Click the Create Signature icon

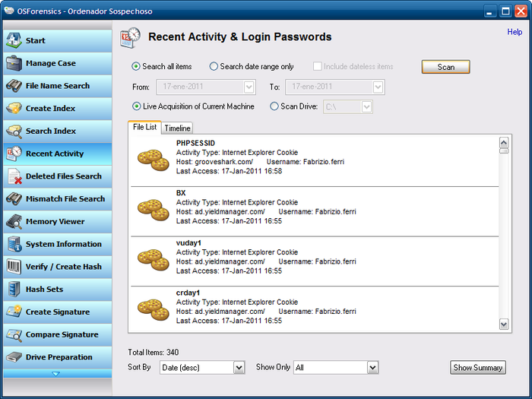14,312
